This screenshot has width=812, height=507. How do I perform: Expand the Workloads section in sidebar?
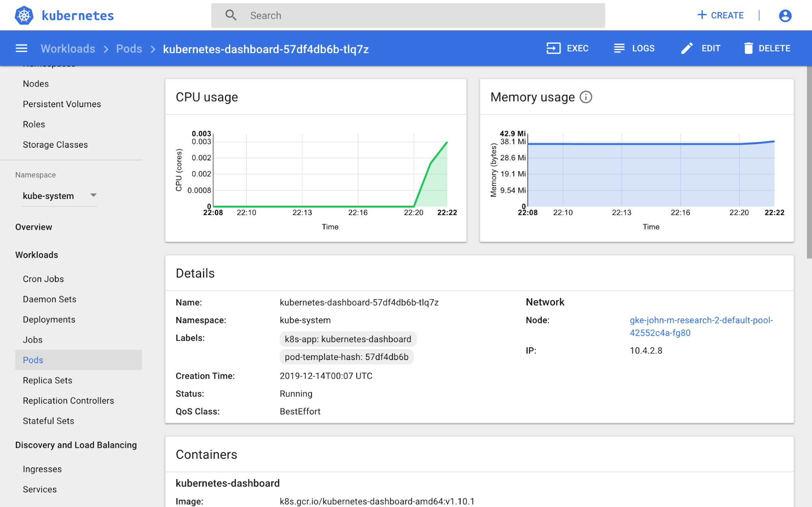click(37, 255)
